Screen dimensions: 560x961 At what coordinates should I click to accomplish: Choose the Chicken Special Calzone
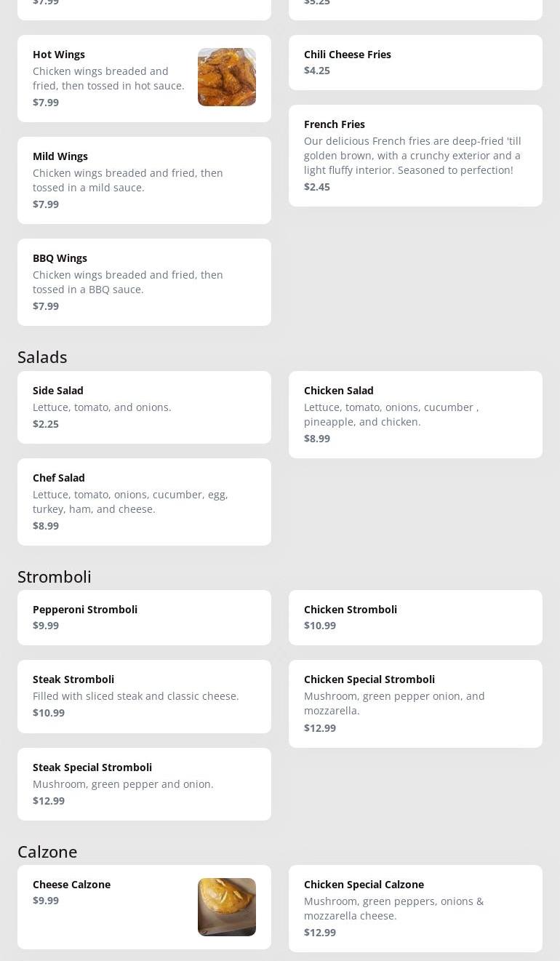click(415, 908)
